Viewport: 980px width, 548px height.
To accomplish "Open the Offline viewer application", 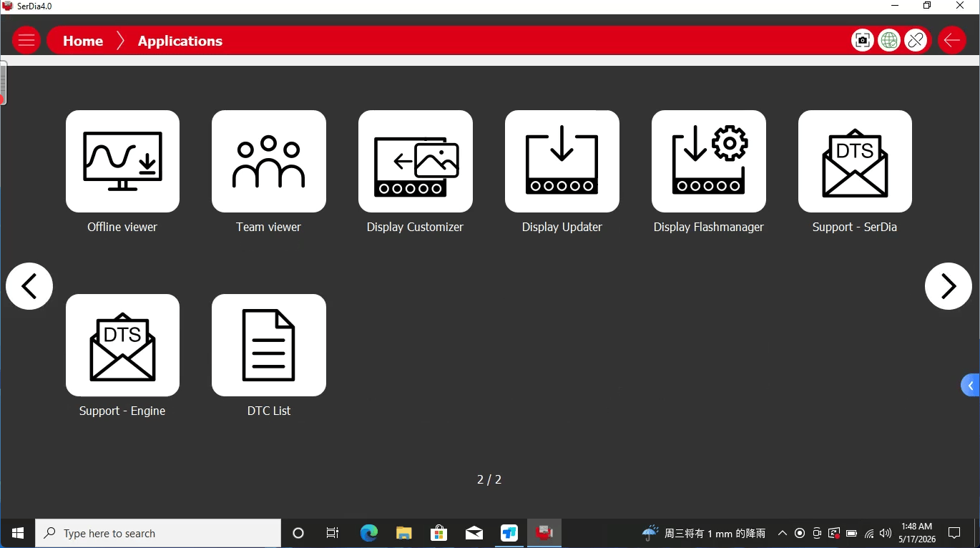I will (x=122, y=161).
